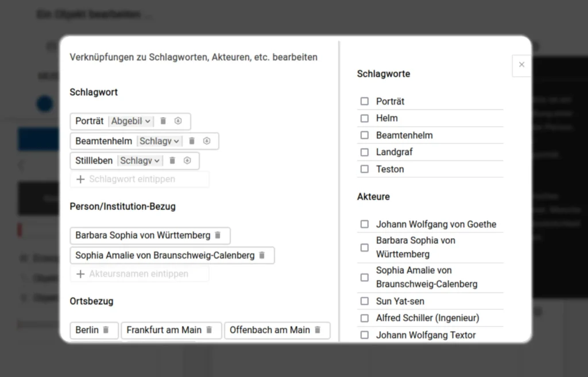Click the Stillleben keyword tag text
This screenshot has width=588, height=377.
click(x=94, y=161)
